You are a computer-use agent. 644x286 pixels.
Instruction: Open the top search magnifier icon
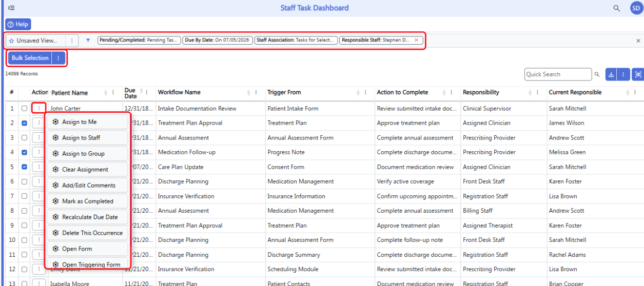coord(617,8)
